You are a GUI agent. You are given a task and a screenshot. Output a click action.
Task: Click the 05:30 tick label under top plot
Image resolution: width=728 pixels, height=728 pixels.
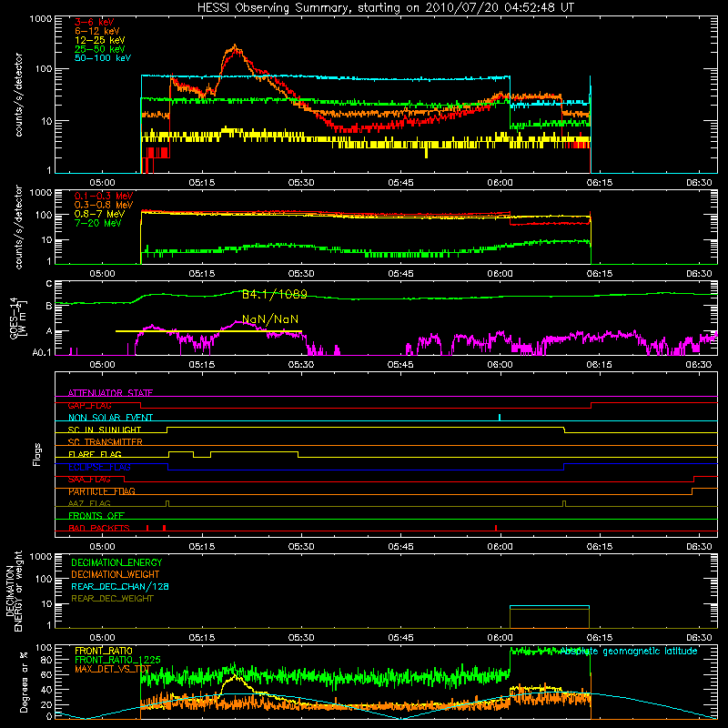click(x=301, y=183)
